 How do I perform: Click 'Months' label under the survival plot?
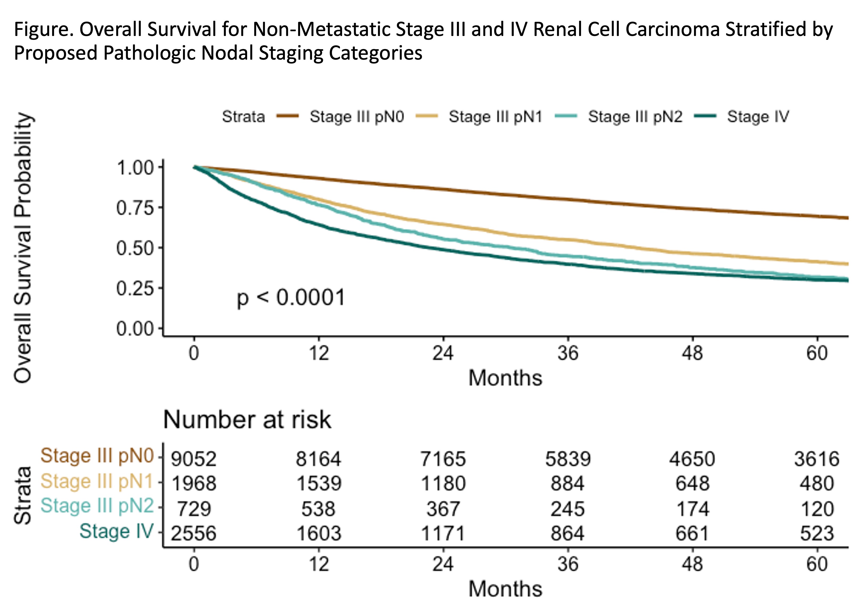505,378
